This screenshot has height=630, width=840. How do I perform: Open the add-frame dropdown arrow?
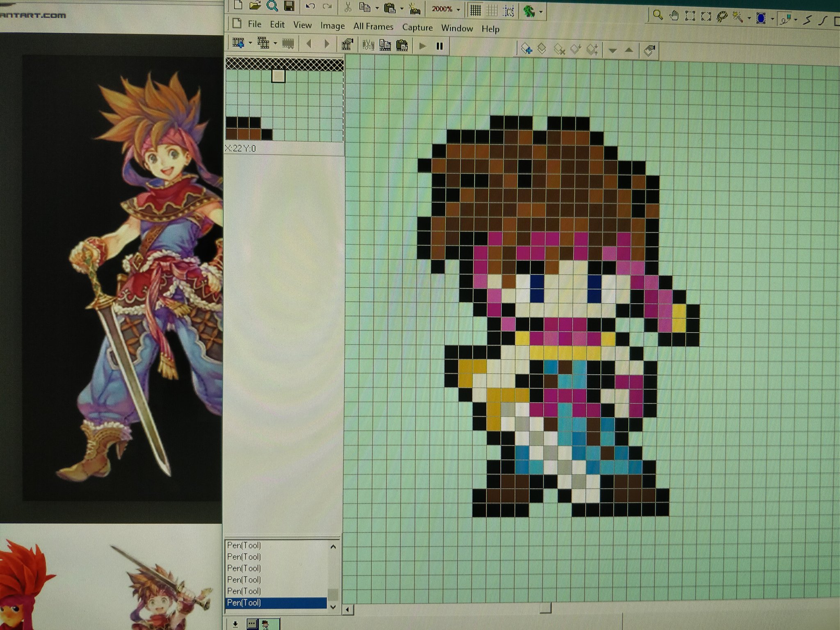(250, 43)
